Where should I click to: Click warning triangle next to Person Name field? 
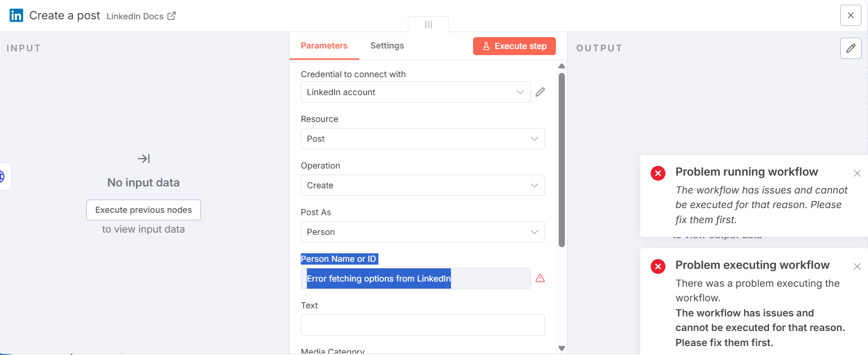pyautogui.click(x=540, y=278)
